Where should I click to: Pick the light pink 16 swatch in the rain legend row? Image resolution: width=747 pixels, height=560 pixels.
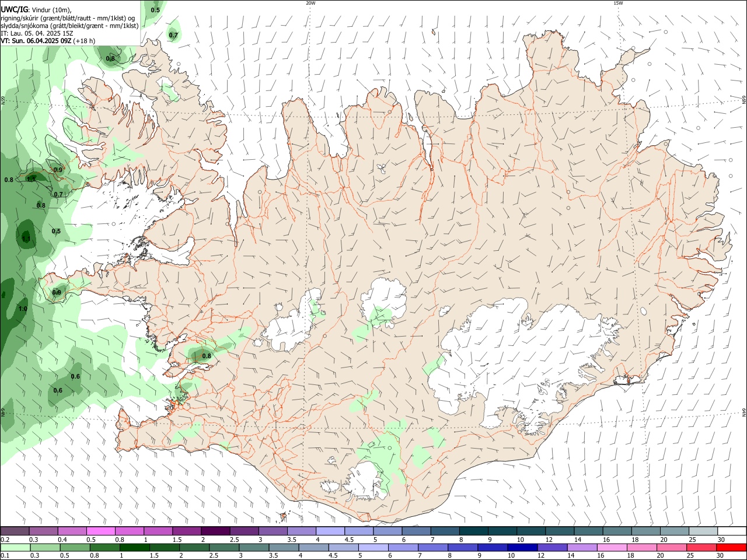pos(611,548)
